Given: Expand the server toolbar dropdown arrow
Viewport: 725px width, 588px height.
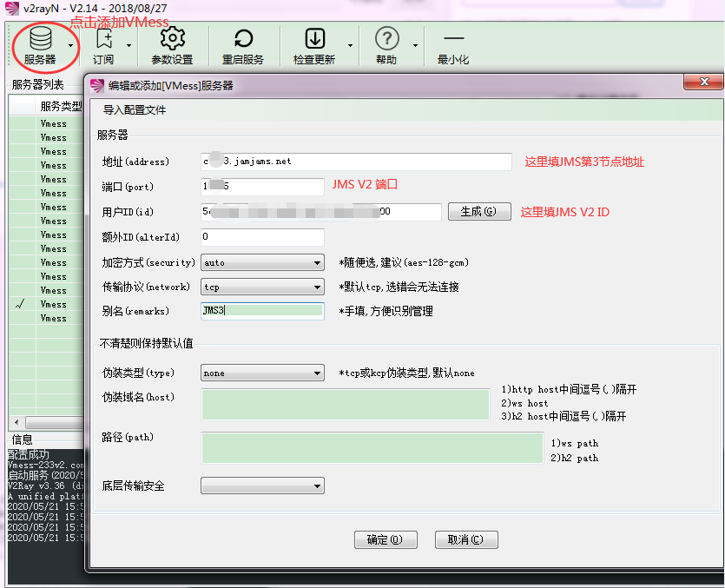Looking at the screenshot, I should (70, 45).
